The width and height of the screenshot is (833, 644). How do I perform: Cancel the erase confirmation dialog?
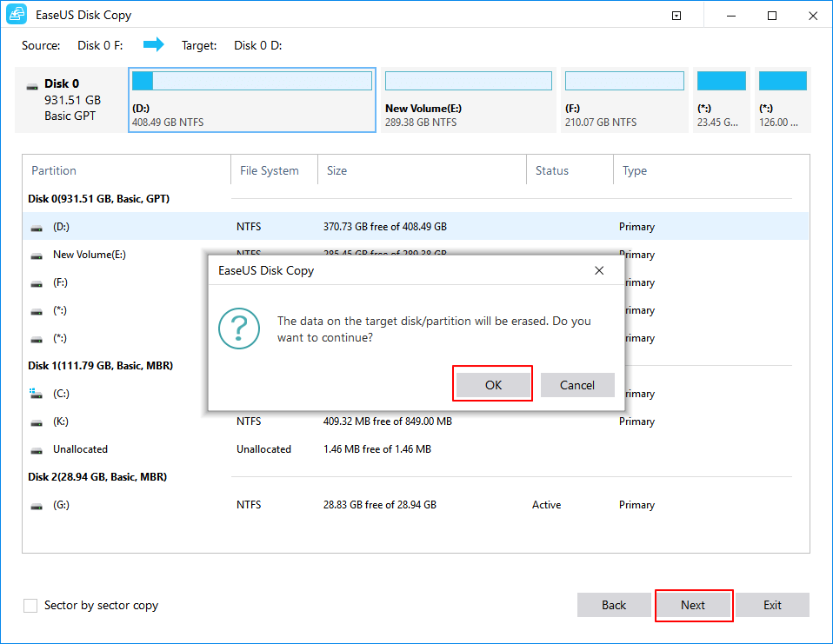[577, 385]
